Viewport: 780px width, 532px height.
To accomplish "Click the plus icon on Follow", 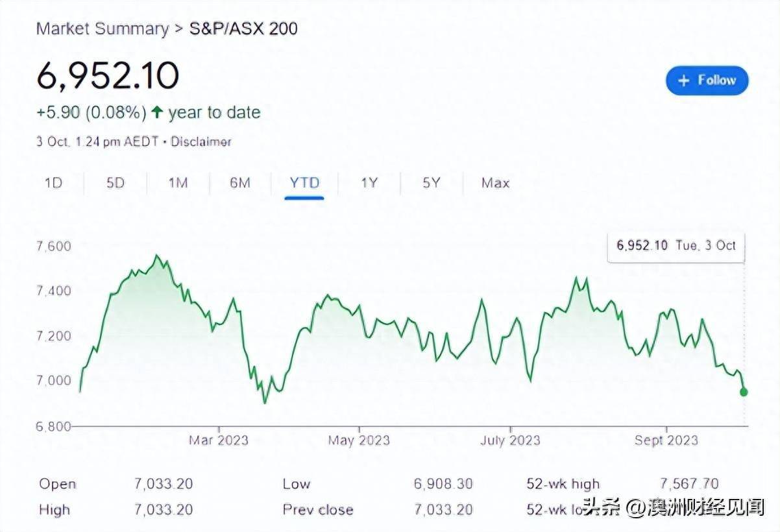I will click(683, 80).
